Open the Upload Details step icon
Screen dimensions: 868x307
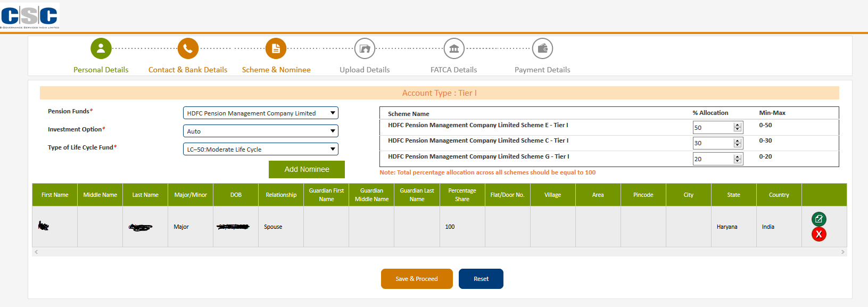click(365, 48)
